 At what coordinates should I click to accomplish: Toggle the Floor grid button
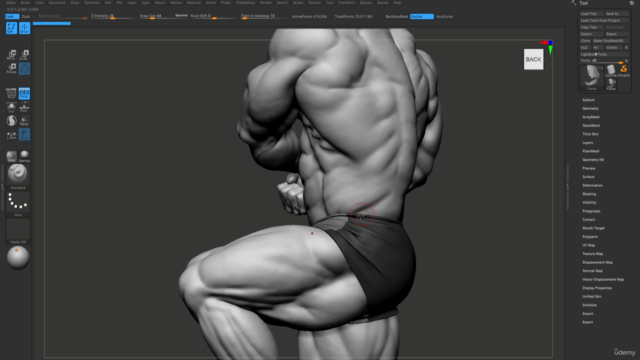click(x=24, y=107)
